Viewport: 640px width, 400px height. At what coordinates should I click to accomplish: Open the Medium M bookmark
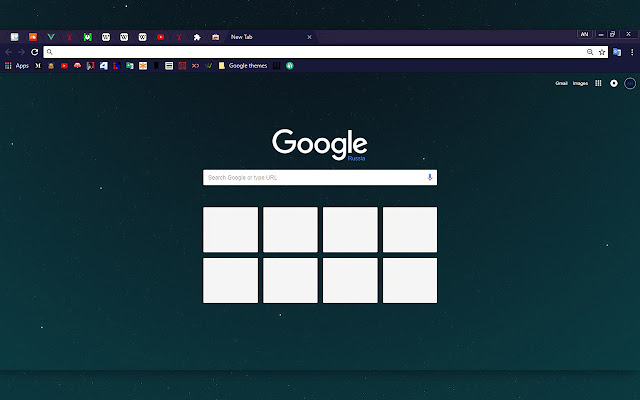click(38, 66)
